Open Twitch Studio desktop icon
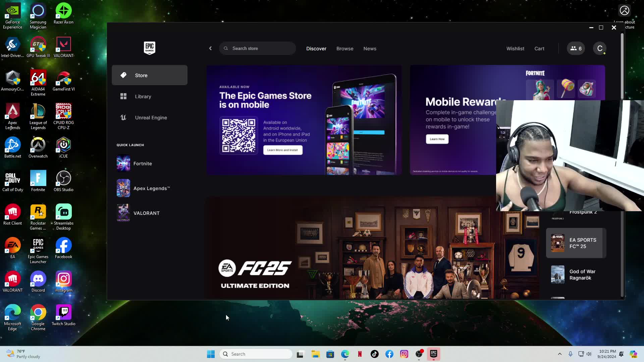Viewport: 644px width, 362px height. 63,315
